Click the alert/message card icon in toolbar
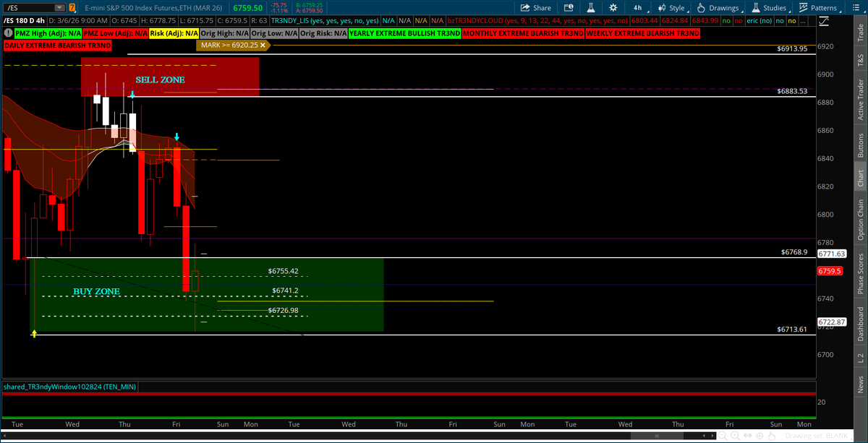The image size is (868, 443). 569,7
